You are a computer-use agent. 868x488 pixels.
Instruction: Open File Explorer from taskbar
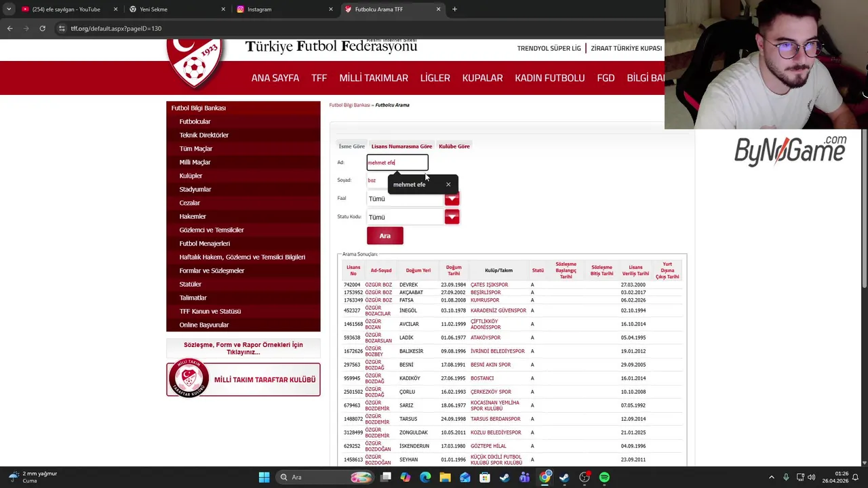click(x=445, y=477)
